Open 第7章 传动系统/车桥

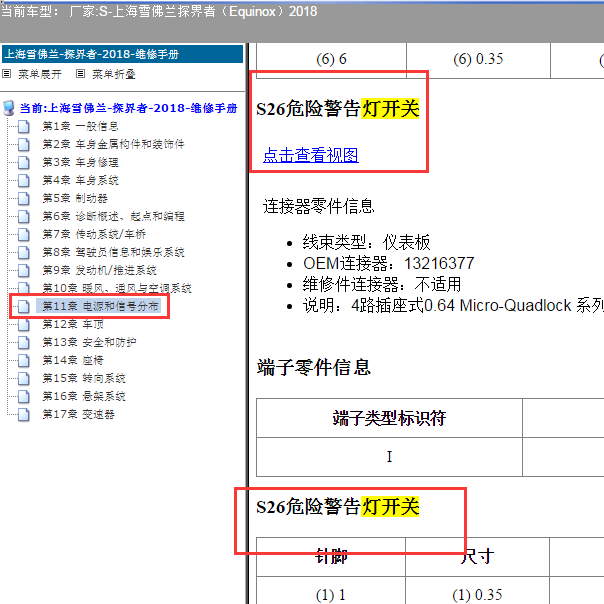tap(94, 234)
